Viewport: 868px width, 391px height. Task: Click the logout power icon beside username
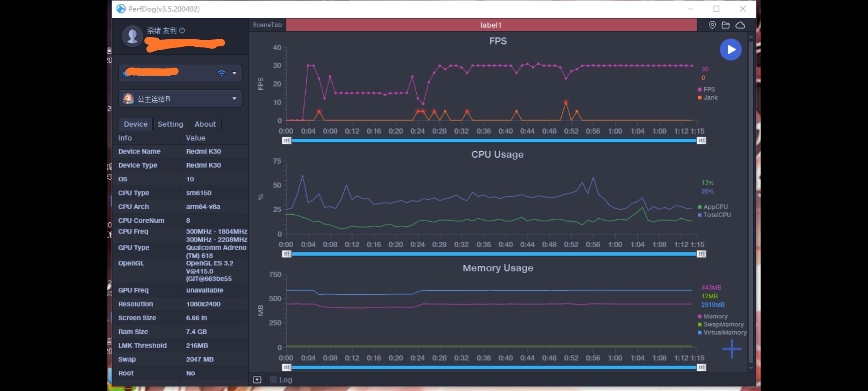click(x=182, y=30)
